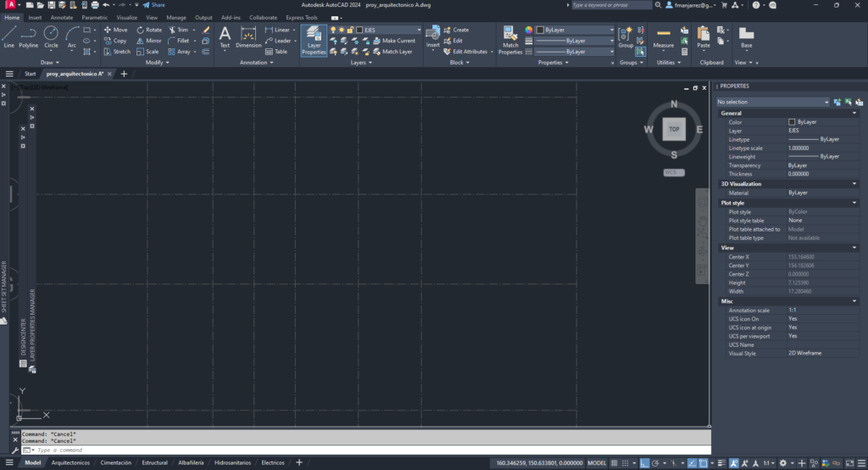Click the command line input field

pos(339,450)
